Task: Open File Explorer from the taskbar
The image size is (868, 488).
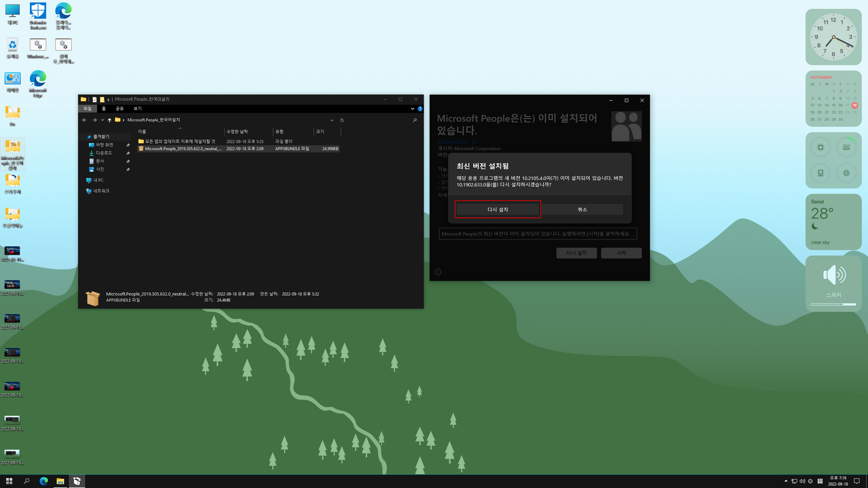Action: coord(60,481)
